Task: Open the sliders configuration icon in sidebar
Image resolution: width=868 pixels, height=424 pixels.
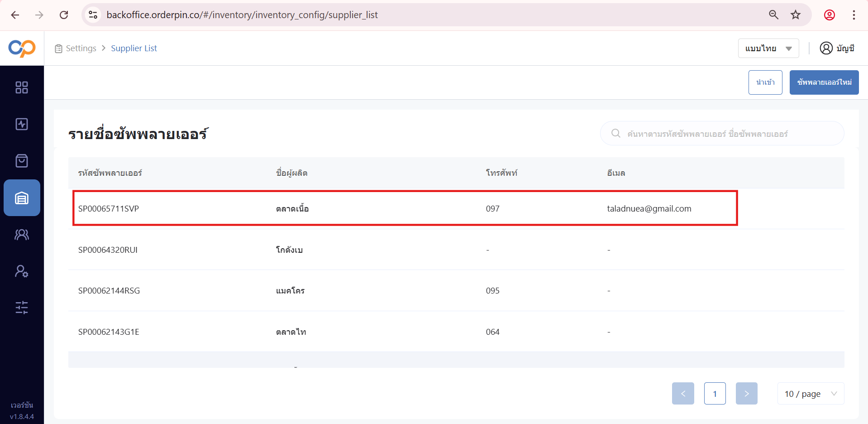Action: pyautogui.click(x=22, y=308)
